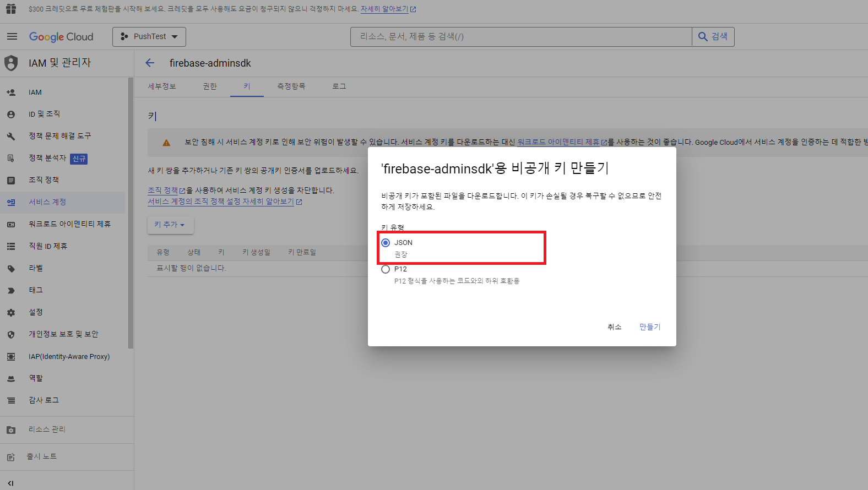
Task: Click the 상태 column header
Action: (x=194, y=252)
